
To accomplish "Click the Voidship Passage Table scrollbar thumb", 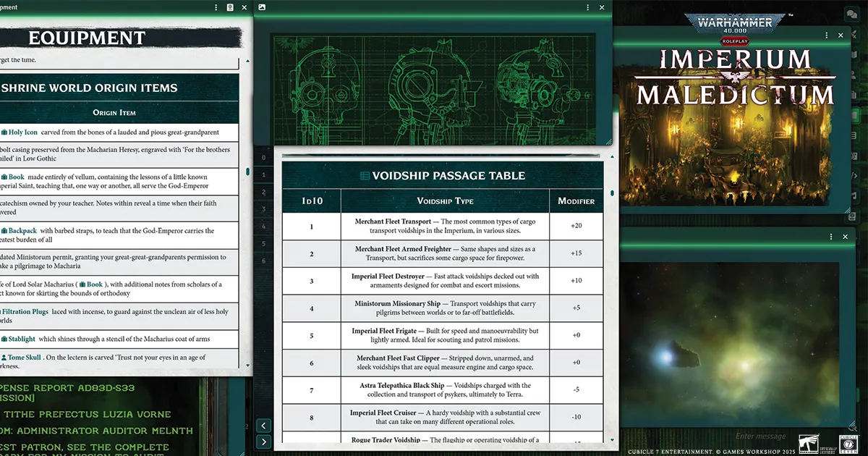I will click(x=612, y=193).
